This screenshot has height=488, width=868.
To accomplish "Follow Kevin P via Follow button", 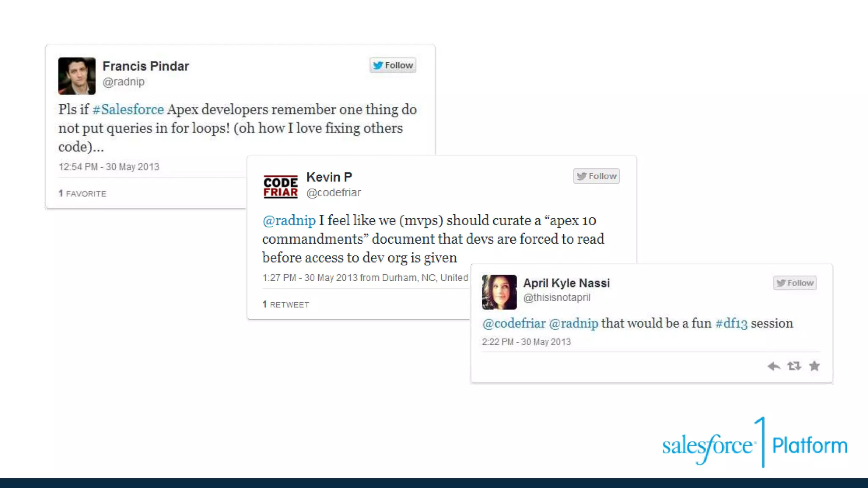I will pyautogui.click(x=596, y=176).
